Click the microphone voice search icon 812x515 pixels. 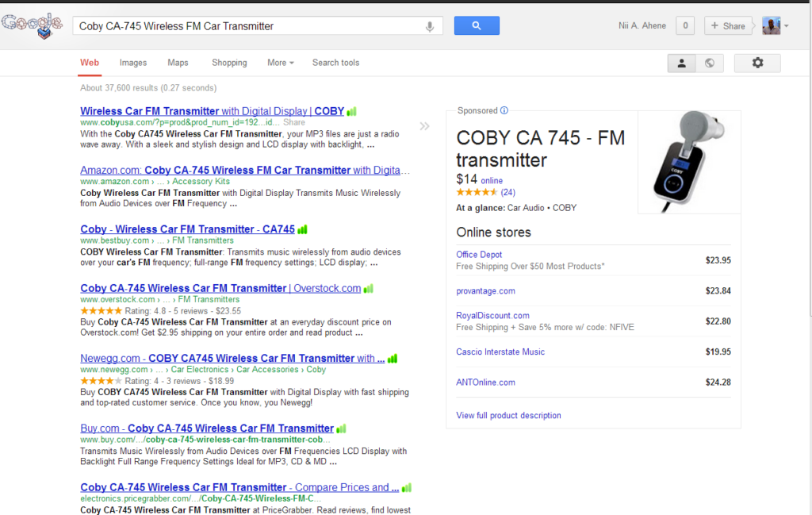tap(430, 26)
